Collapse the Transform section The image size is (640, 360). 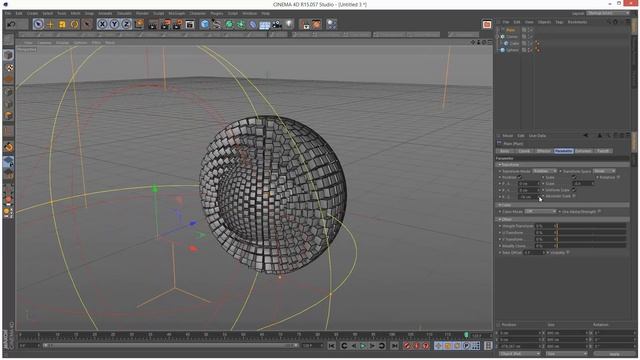point(563,164)
